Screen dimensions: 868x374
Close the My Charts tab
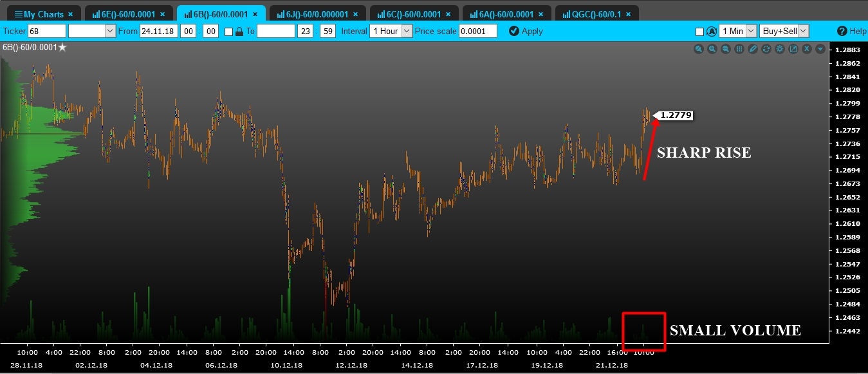click(70, 14)
